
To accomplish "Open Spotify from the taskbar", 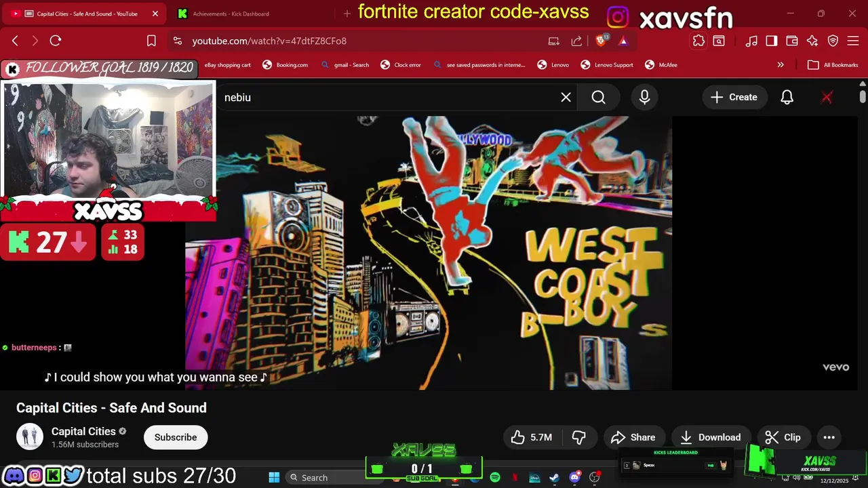I will 495,477.
